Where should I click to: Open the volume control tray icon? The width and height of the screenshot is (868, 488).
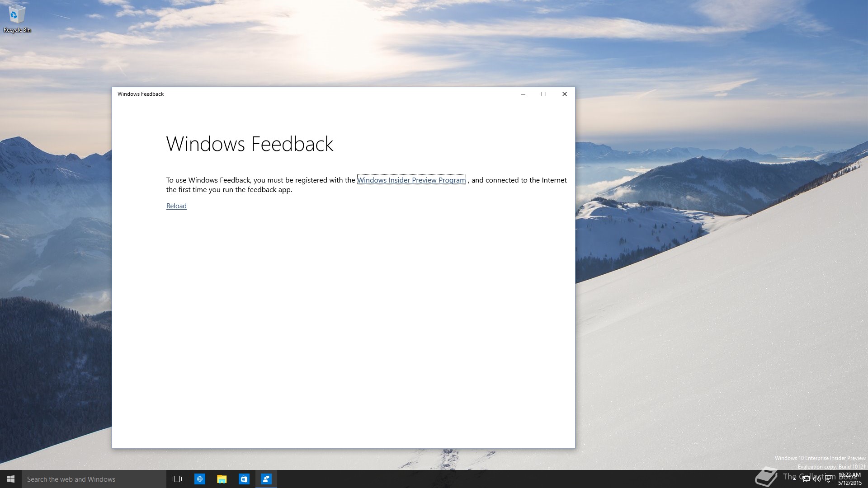click(817, 479)
